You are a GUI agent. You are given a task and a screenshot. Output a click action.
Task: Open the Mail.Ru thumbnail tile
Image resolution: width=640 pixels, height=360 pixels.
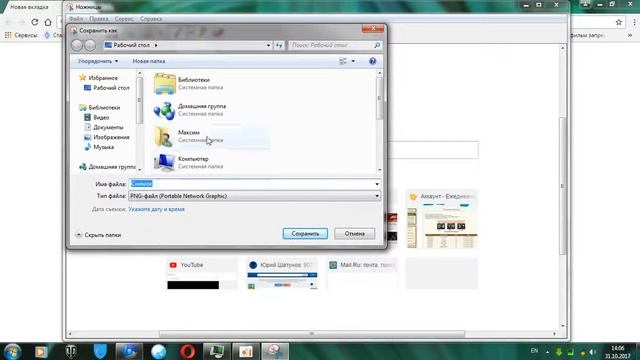point(362,273)
